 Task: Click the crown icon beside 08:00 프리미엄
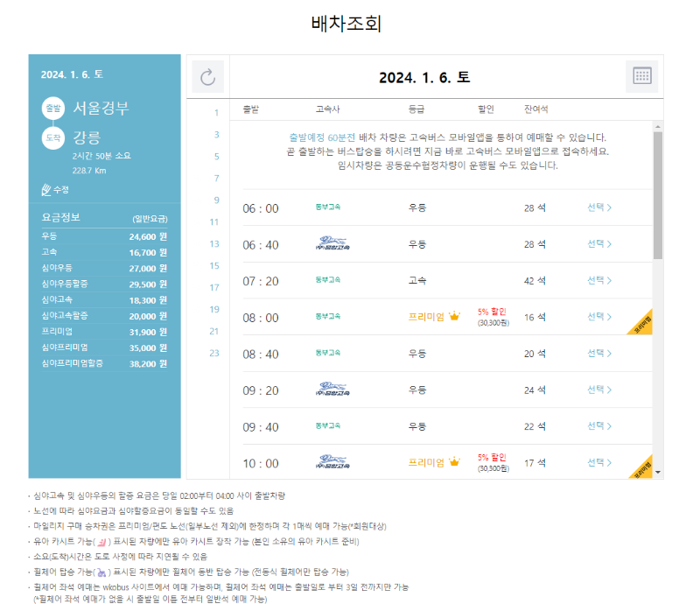[x=456, y=317]
